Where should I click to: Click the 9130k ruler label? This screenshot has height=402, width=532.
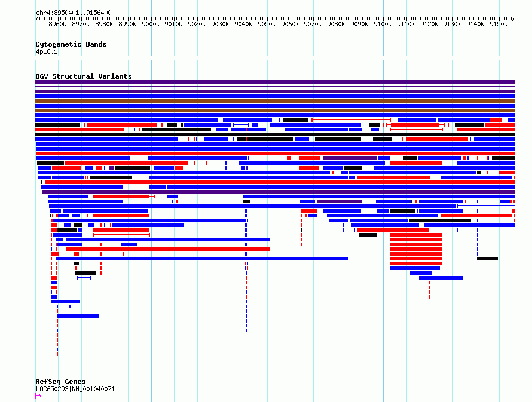tap(452, 24)
